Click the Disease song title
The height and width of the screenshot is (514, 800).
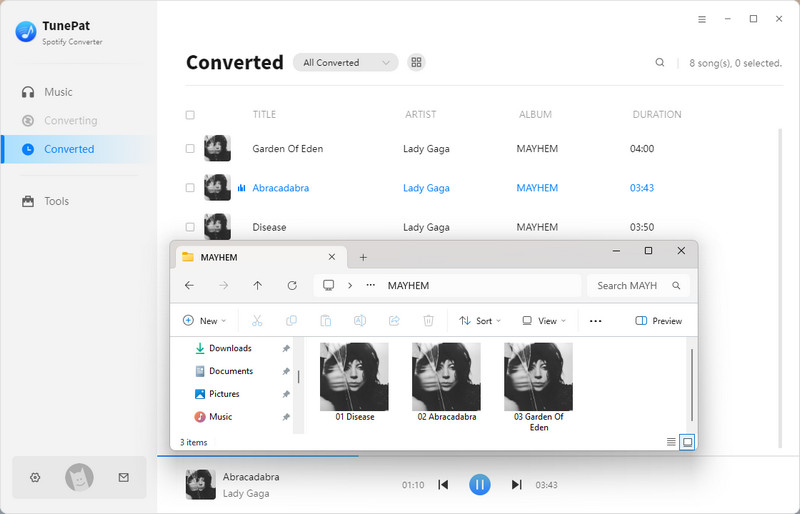coord(269,227)
